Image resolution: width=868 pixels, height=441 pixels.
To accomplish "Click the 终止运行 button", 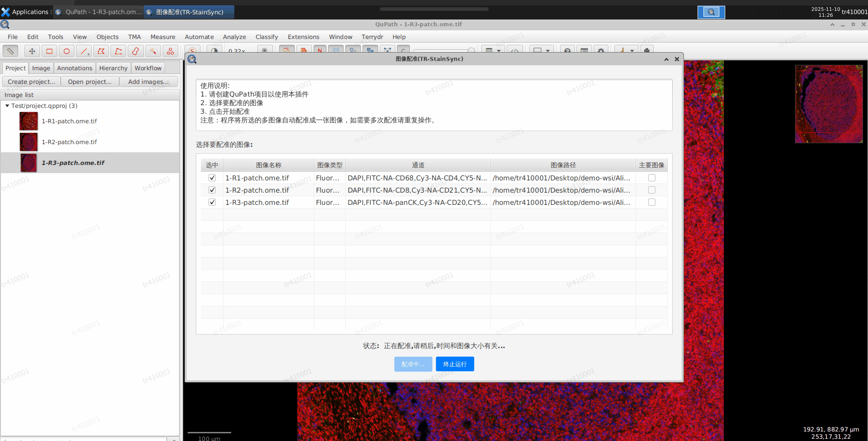I will (x=455, y=364).
